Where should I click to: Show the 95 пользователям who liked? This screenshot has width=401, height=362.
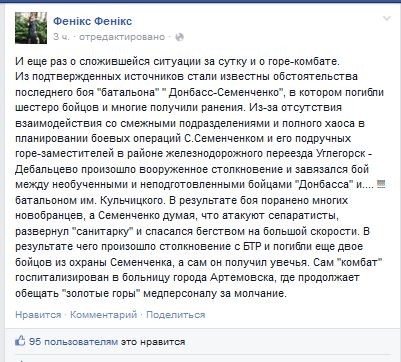(x=73, y=342)
